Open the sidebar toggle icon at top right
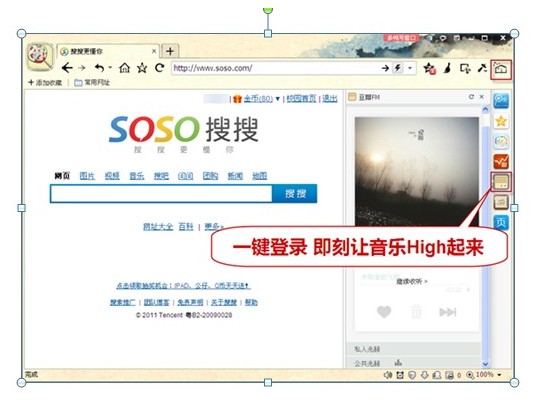Image resolution: width=542 pixels, height=404 pixels. (x=501, y=69)
